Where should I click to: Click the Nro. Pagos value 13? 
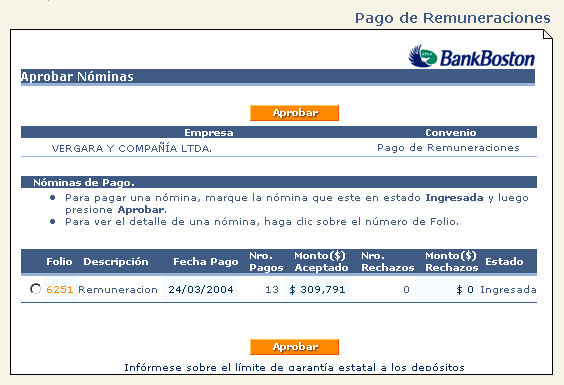pos(272,290)
